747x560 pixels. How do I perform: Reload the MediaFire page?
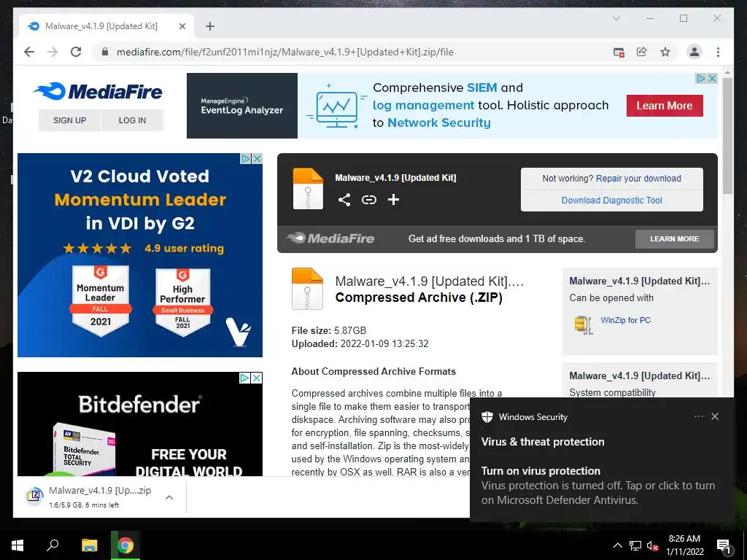click(76, 52)
